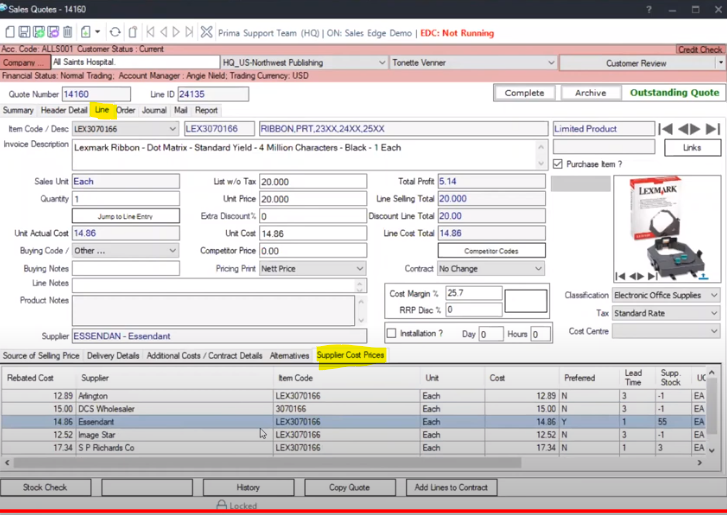Click the Extra Discount % field
Screen dimensions: 727x515
coord(313,216)
